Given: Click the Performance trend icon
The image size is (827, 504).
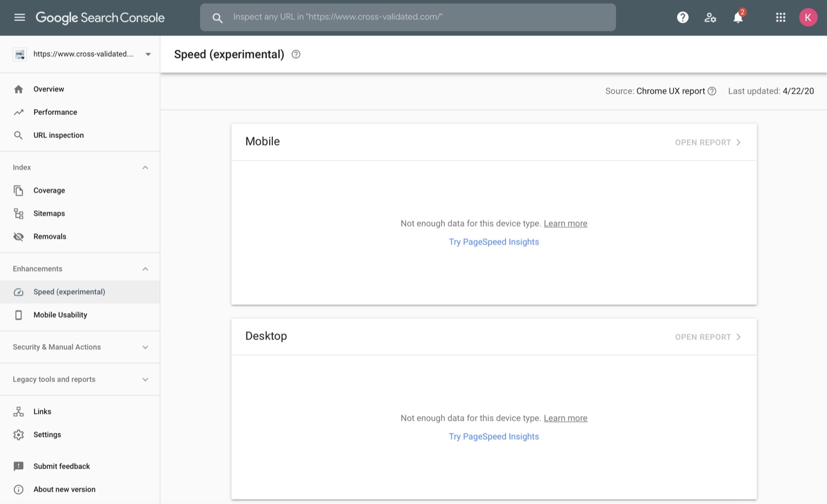Looking at the screenshot, I should [x=19, y=112].
